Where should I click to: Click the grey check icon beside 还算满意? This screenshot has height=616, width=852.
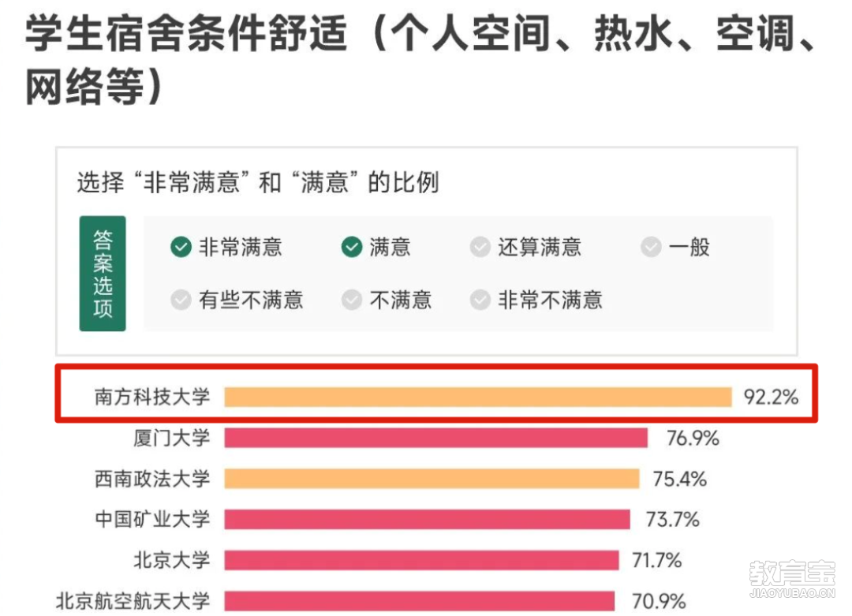click(480, 247)
